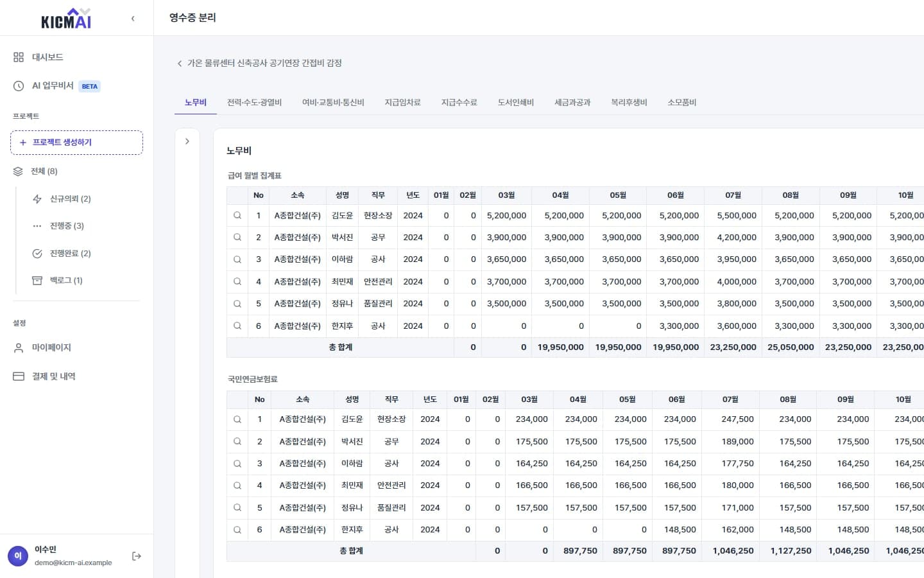924x578 pixels.
Task: Click the magnifier icon for 정유나 in 국민연금보험료 table
Action: (x=237, y=508)
